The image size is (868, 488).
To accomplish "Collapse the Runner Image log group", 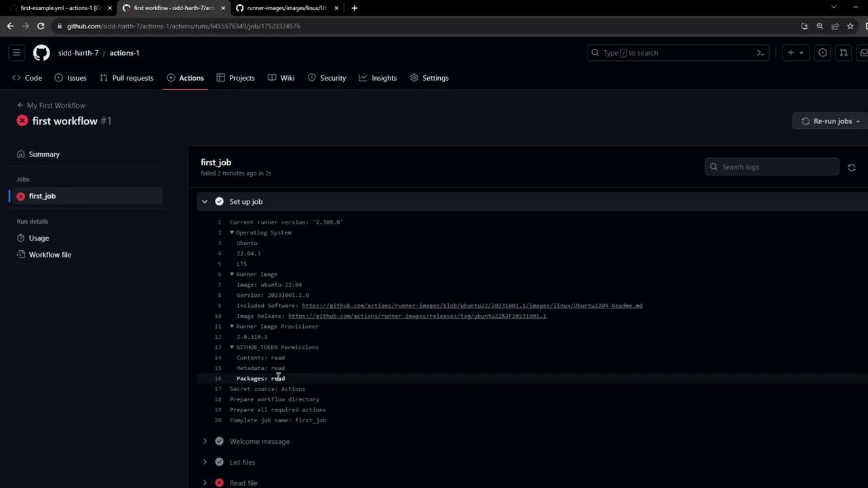I will pos(232,274).
